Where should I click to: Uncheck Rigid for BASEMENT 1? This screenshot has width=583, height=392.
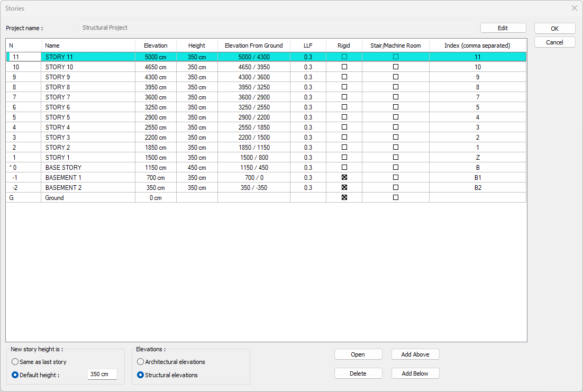click(x=344, y=178)
